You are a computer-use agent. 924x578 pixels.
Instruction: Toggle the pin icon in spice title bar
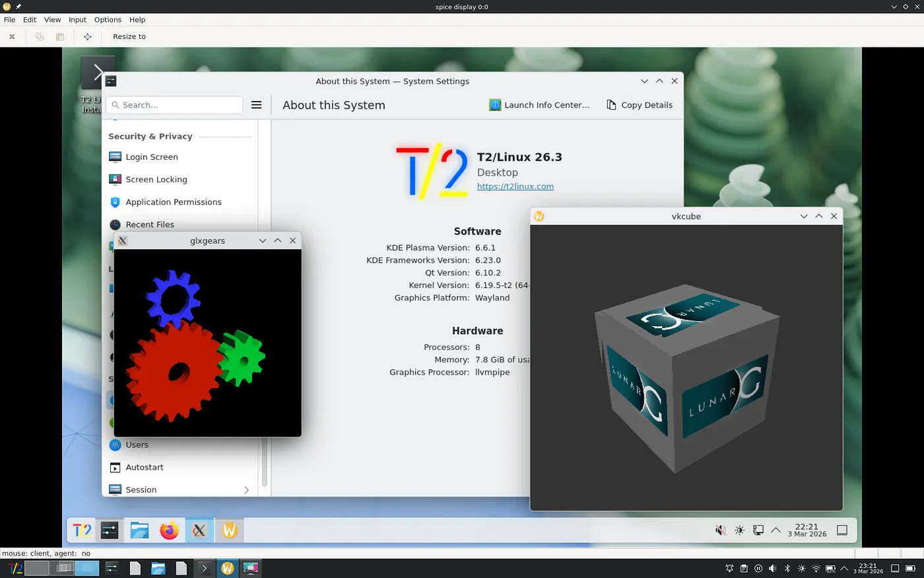(18, 7)
